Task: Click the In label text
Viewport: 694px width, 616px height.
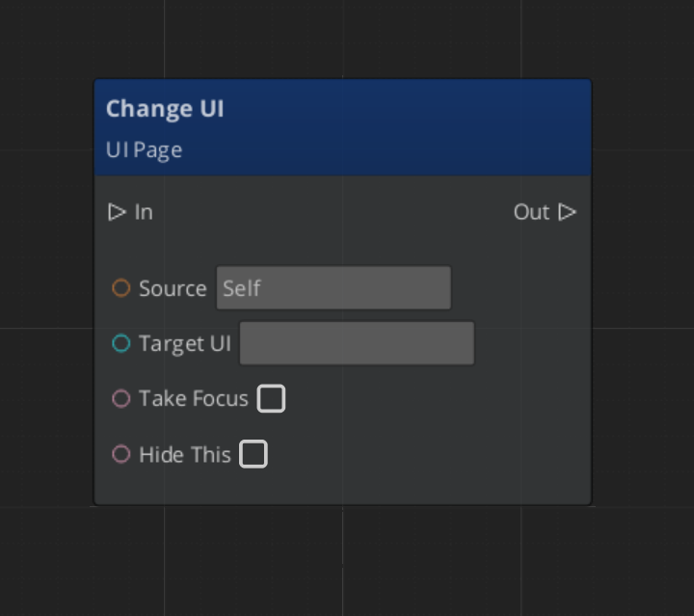Action: [x=144, y=212]
